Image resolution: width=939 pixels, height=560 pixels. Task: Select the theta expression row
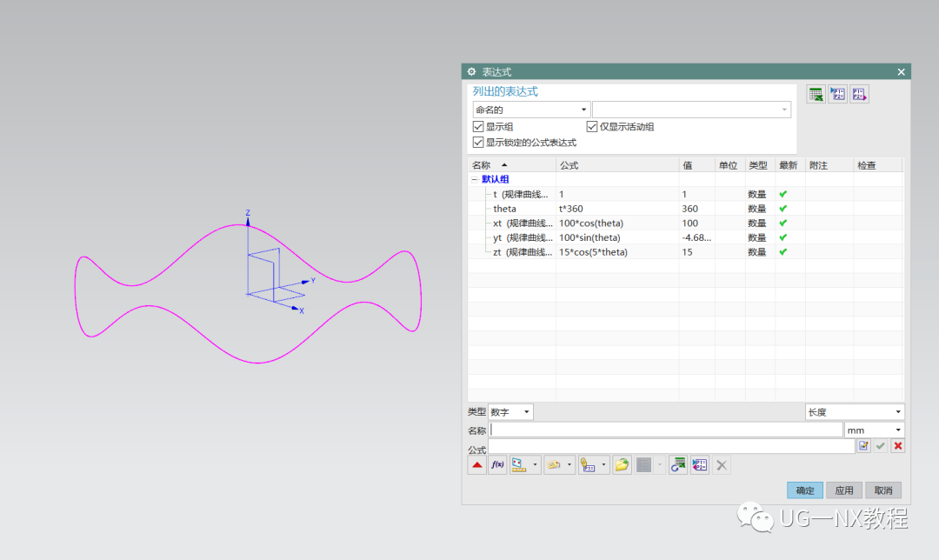tap(686, 209)
